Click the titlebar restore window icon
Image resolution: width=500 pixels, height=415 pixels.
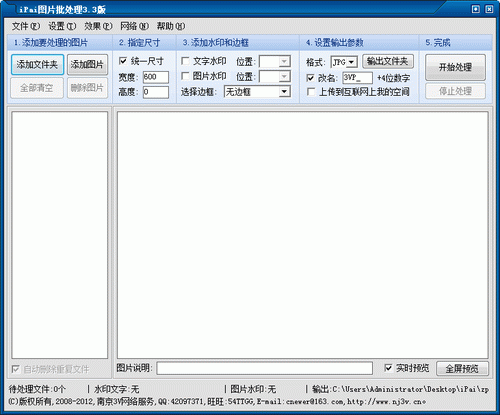476,9
